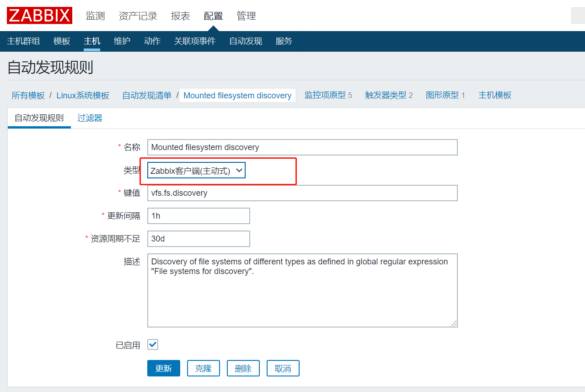This screenshot has width=585, height=392.
Task: Open the Linux系统模板 breadcrumb link
Action: 83,95
